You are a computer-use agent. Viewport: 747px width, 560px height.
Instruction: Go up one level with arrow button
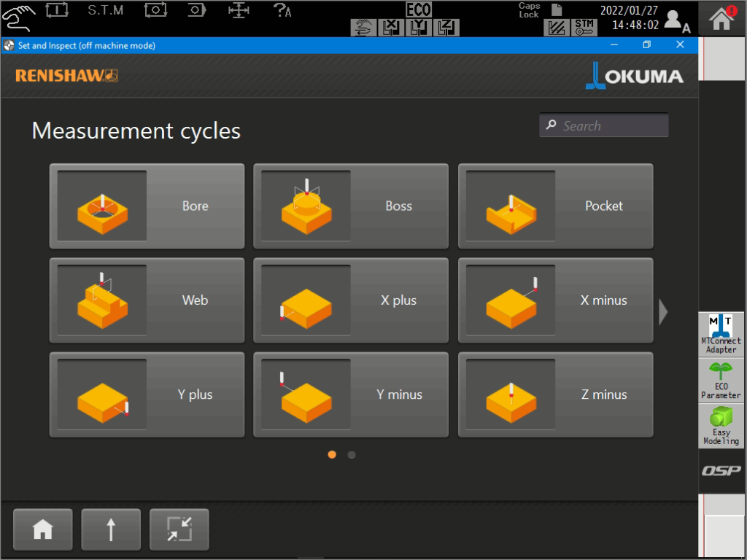(x=111, y=529)
